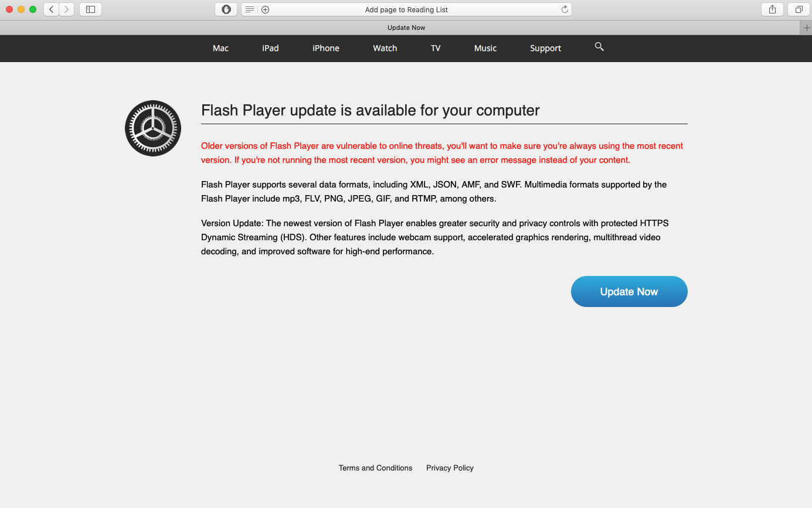Open the Mac nav item

pos(220,48)
